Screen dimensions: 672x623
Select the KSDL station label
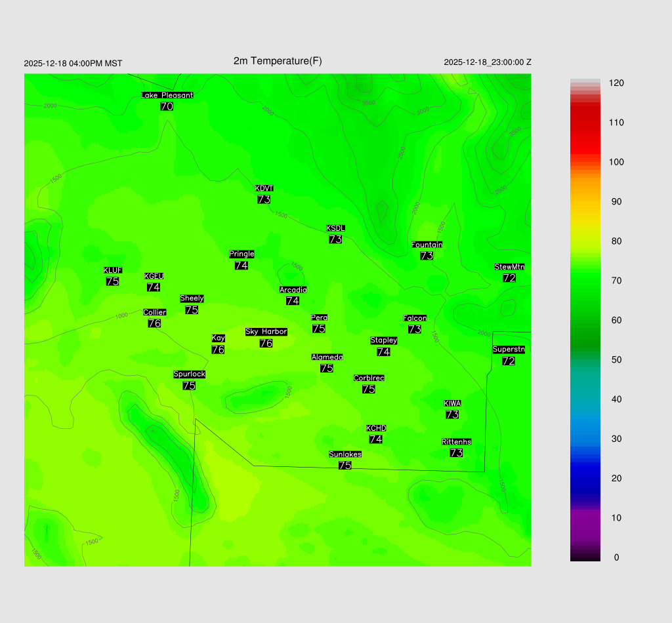[335, 228]
